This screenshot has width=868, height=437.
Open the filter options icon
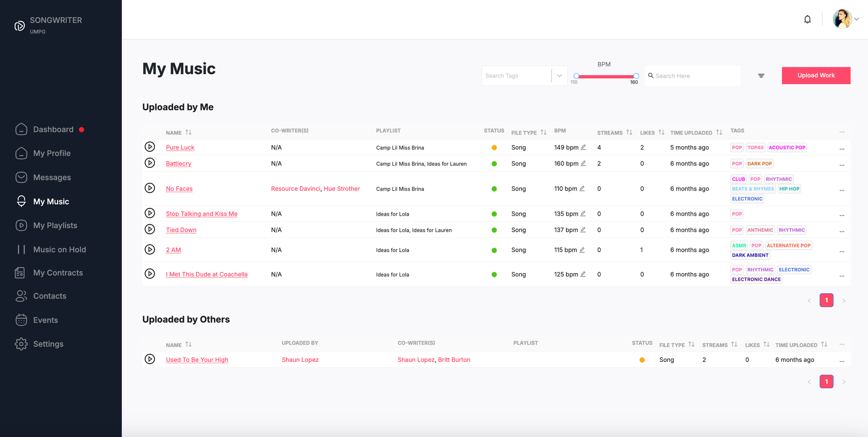(761, 76)
